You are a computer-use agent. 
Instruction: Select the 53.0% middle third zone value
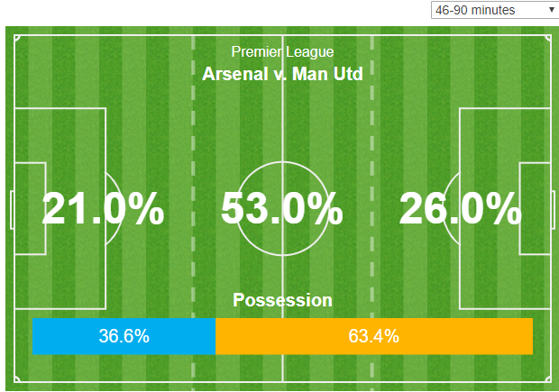click(x=282, y=208)
